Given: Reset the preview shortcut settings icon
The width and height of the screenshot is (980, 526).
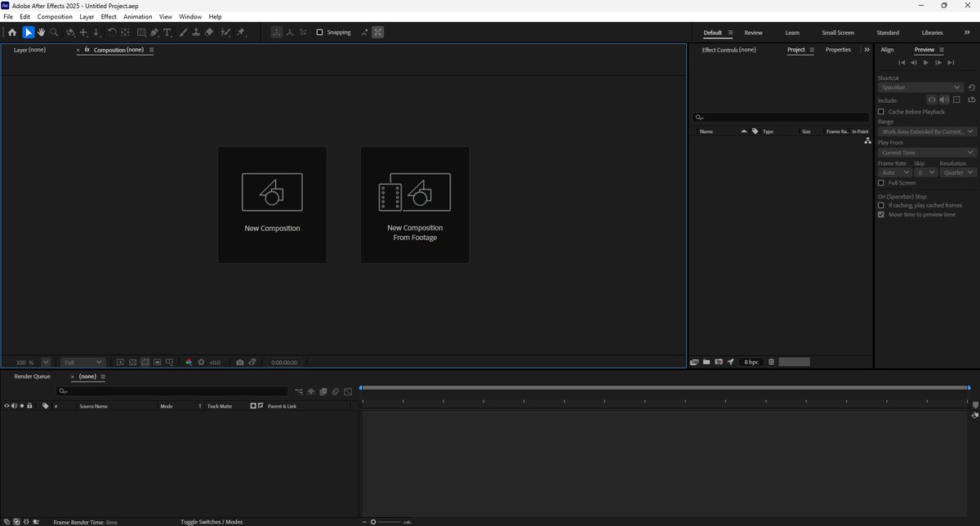Looking at the screenshot, I should [971, 87].
